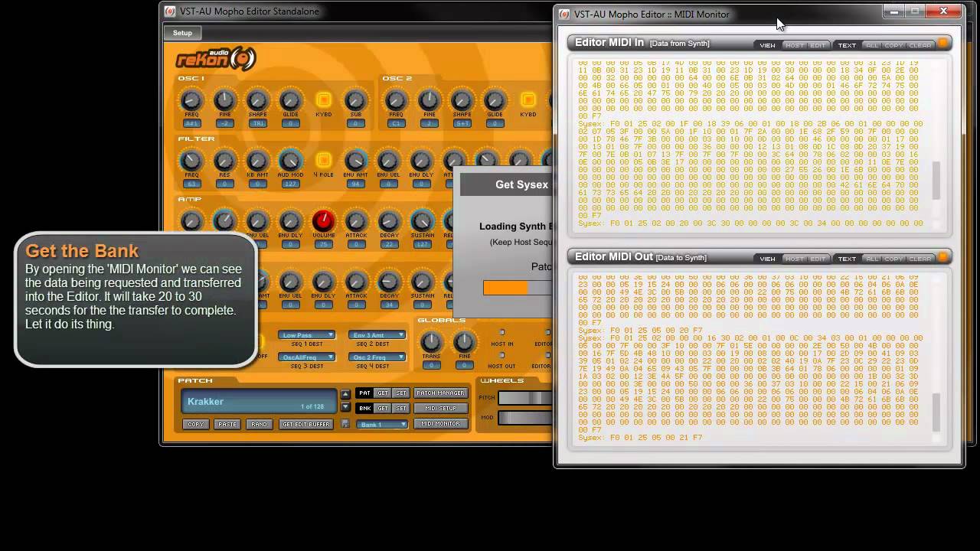Click CLEAR in MIDI In panel

(x=920, y=45)
